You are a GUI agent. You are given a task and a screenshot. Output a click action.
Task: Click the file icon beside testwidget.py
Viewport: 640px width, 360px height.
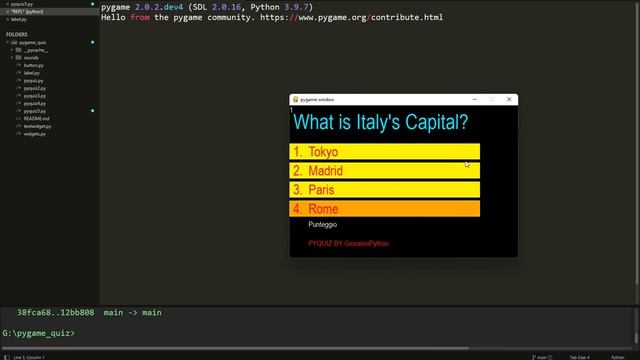(18, 127)
